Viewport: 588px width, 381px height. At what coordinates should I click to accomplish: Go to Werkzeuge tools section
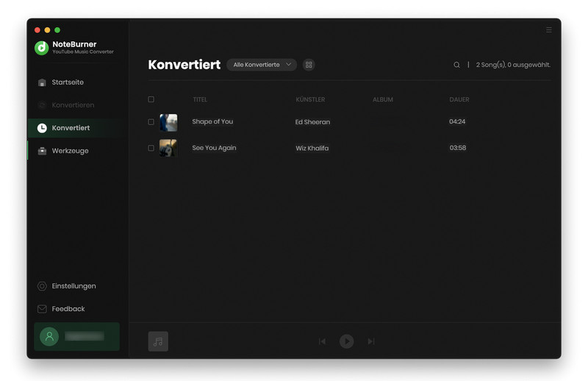[70, 151]
